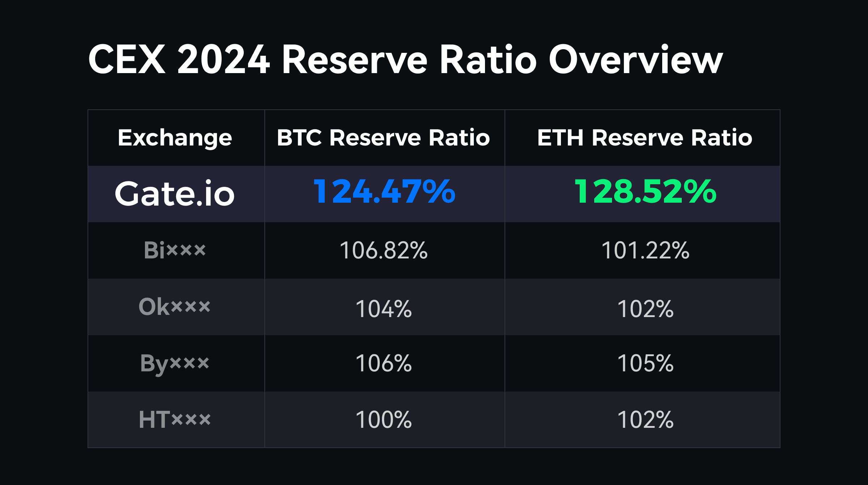Select the BTC Reserve Ratio column header
The image size is (868, 485).
tap(383, 138)
